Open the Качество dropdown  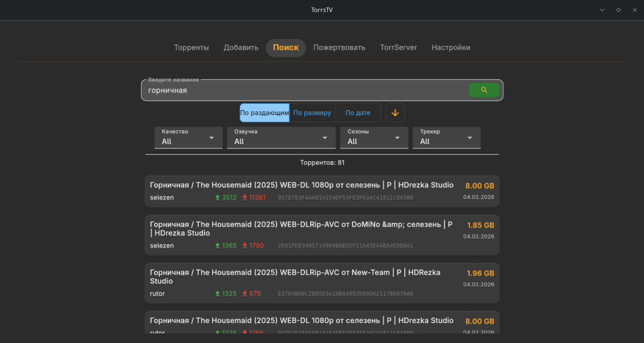pyautogui.click(x=188, y=137)
